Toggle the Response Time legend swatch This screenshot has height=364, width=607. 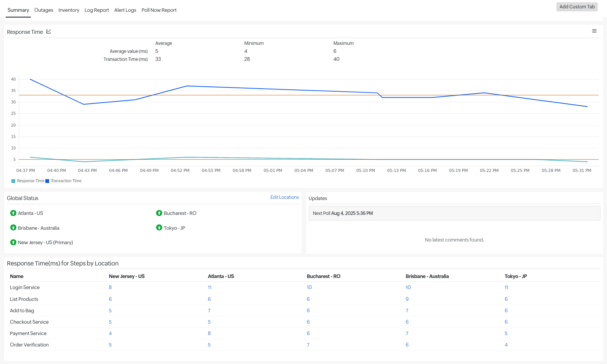click(13, 181)
